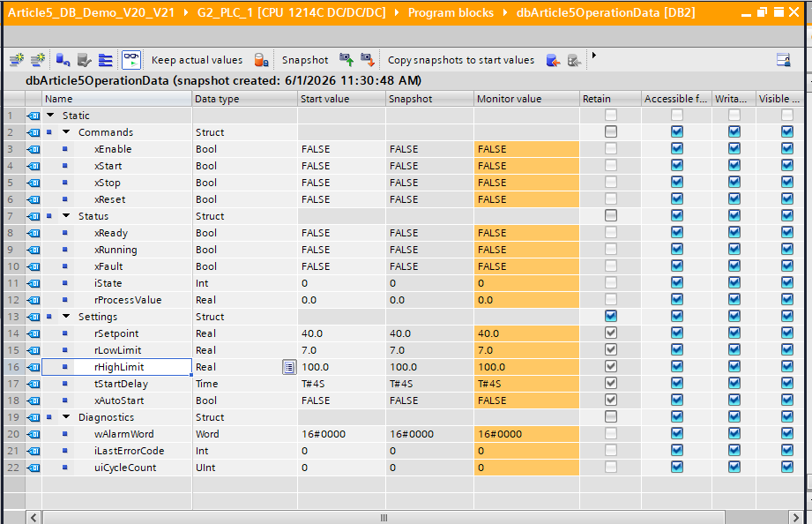Click the copy snapshots to start values icon

click(553, 60)
